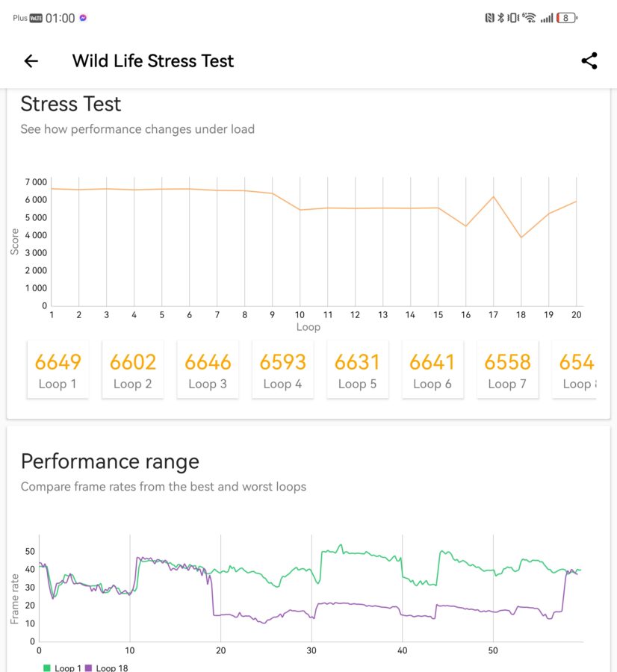Tap the Loop 5 score 6631 card
Screen dimensions: 617x672
[357, 370]
